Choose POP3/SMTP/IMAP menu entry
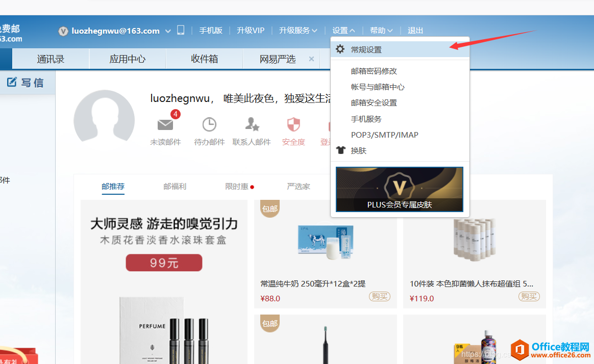The height and width of the screenshot is (364, 594). pos(384,135)
